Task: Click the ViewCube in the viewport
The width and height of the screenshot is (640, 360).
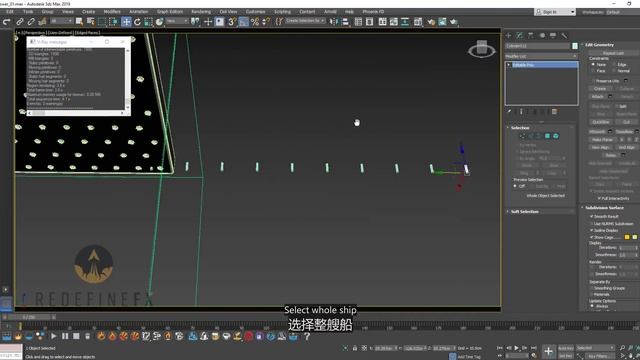Action: click(482, 49)
